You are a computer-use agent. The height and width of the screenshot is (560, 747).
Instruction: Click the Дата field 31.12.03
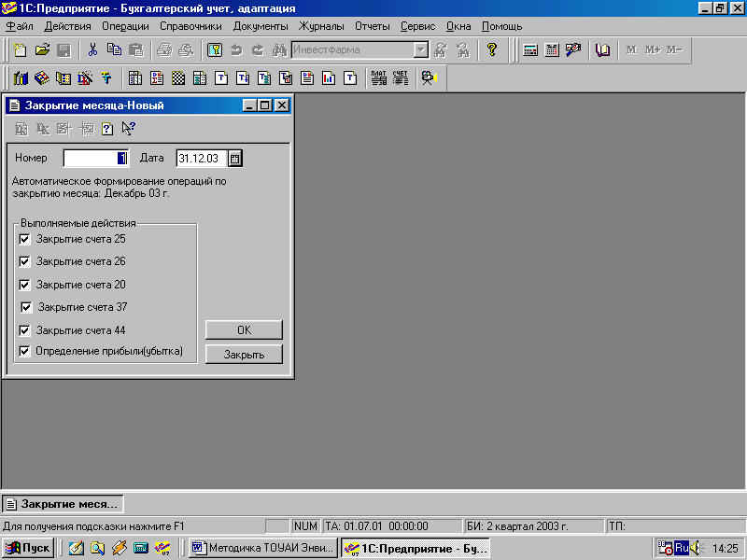coord(202,159)
